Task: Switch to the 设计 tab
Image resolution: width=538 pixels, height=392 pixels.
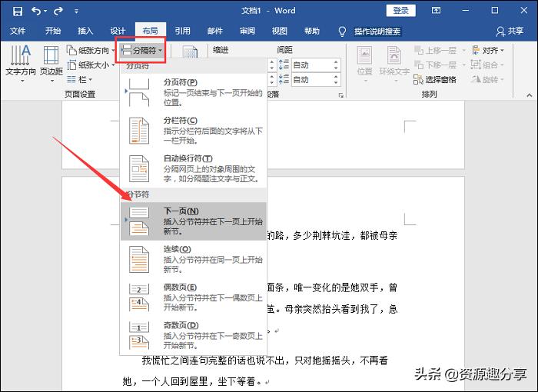Action: [118, 31]
